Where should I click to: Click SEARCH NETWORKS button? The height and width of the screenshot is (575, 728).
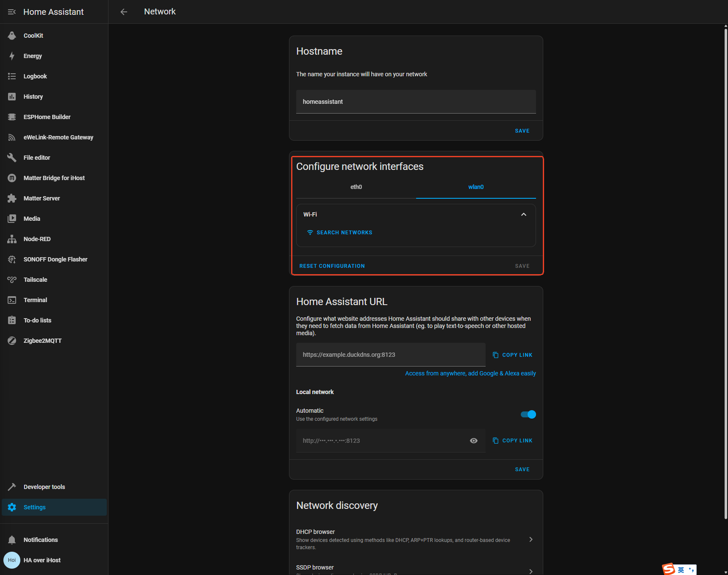coord(340,233)
